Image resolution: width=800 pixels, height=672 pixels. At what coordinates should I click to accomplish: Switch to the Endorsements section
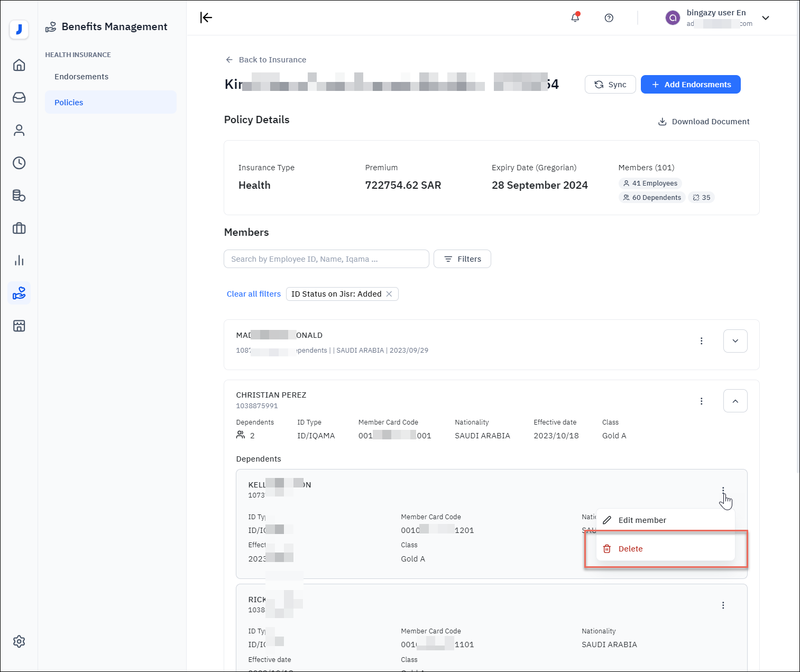pyautogui.click(x=81, y=77)
